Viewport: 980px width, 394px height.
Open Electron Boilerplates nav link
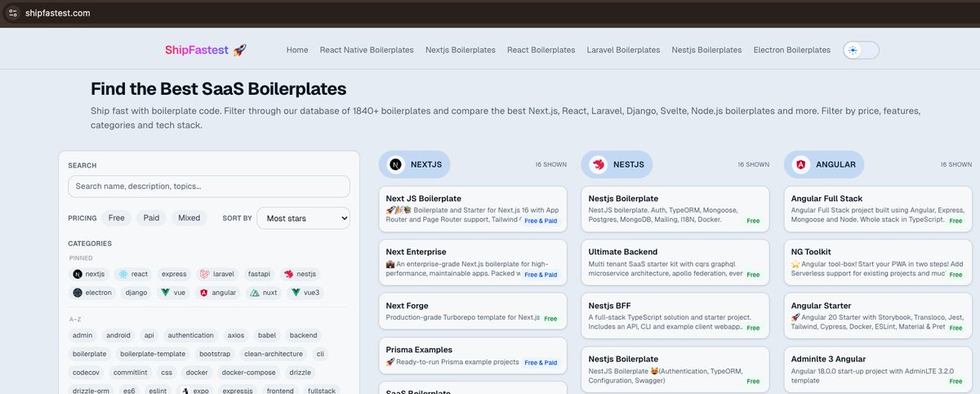[792, 50]
